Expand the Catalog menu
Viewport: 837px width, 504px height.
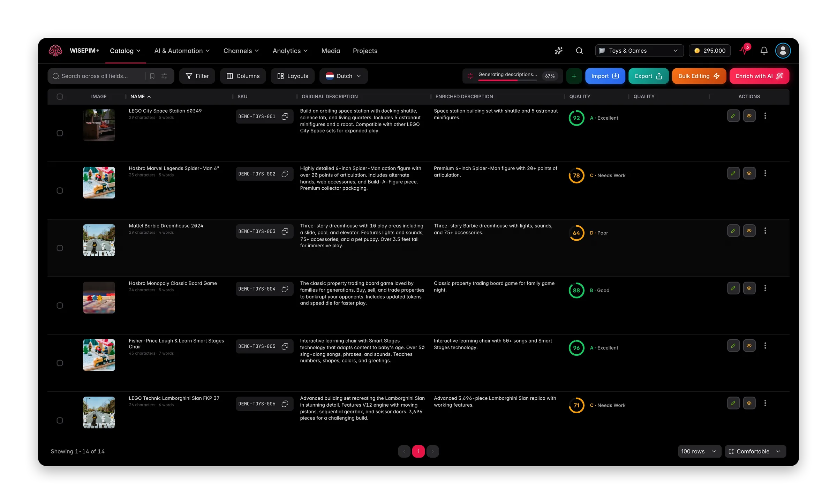point(125,51)
